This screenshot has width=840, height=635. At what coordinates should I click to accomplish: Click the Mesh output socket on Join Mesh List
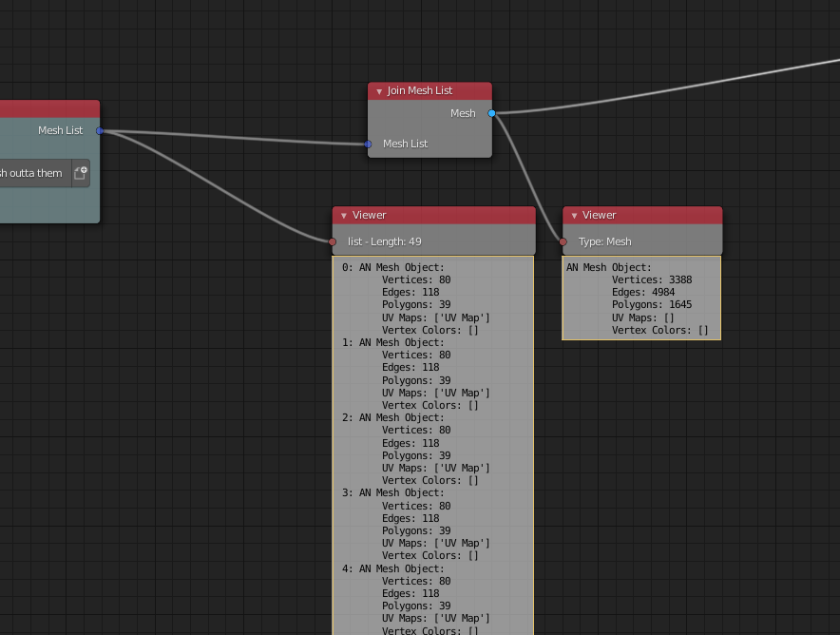point(492,114)
